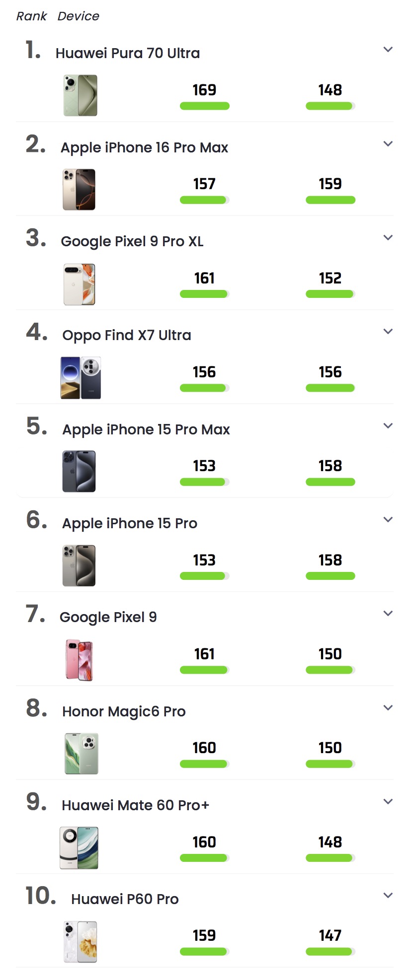Click the 169 score bar for Pura 70 Ultra
The width and height of the screenshot is (412, 980).
[x=204, y=106]
